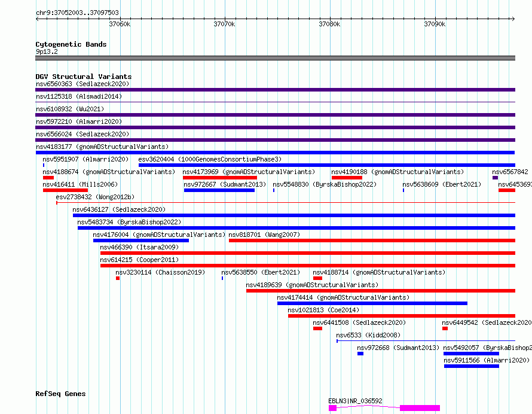Select the red nsv4188674 variant bar
The width and height of the screenshot is (532, 414).
point(48,178)
